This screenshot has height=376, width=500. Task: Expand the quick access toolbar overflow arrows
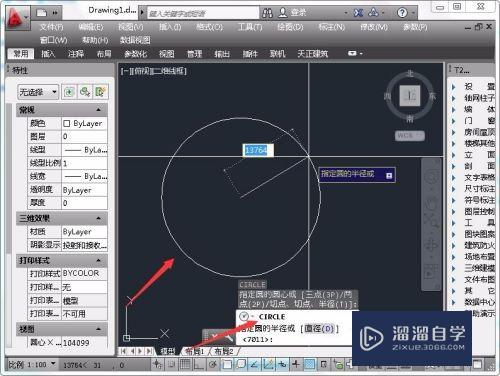[x=55, y=13]
